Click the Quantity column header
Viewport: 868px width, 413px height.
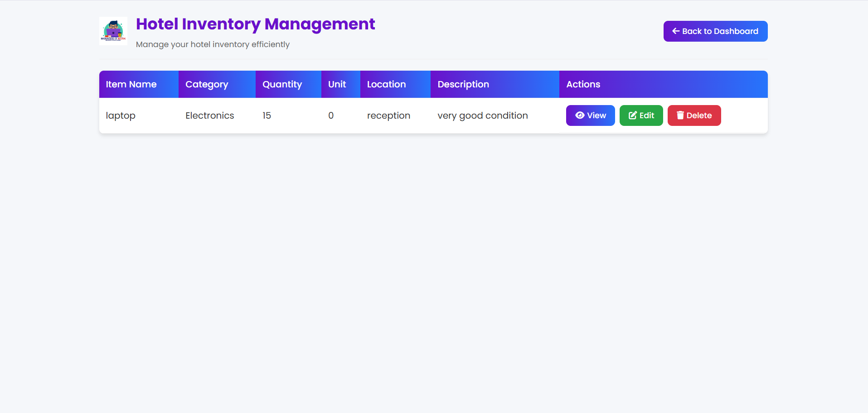pos(282,84)
